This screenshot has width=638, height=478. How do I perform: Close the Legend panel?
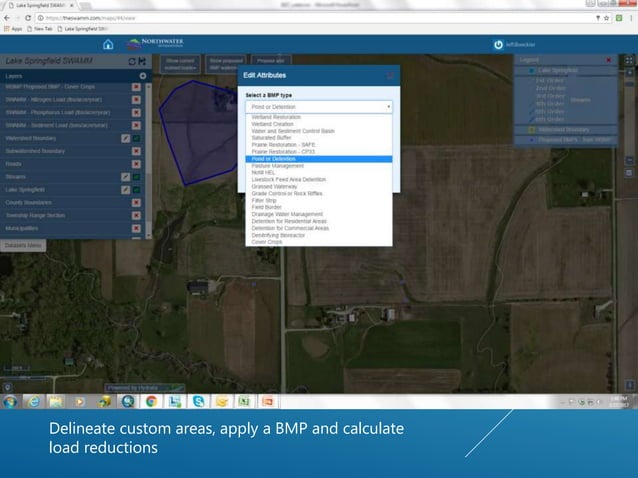point(608,60)
